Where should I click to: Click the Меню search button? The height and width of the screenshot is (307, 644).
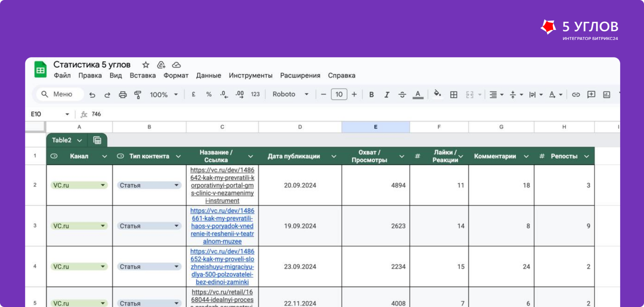coord(60,94)
